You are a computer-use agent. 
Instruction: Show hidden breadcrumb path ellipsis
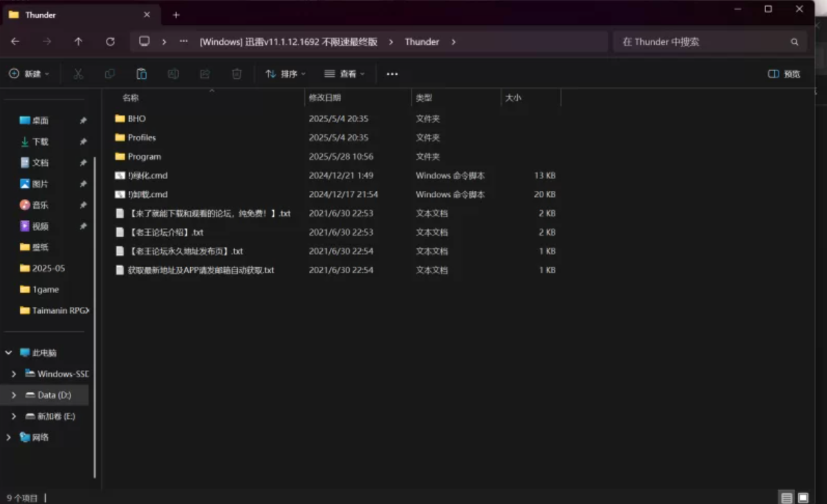click(183, 41)
